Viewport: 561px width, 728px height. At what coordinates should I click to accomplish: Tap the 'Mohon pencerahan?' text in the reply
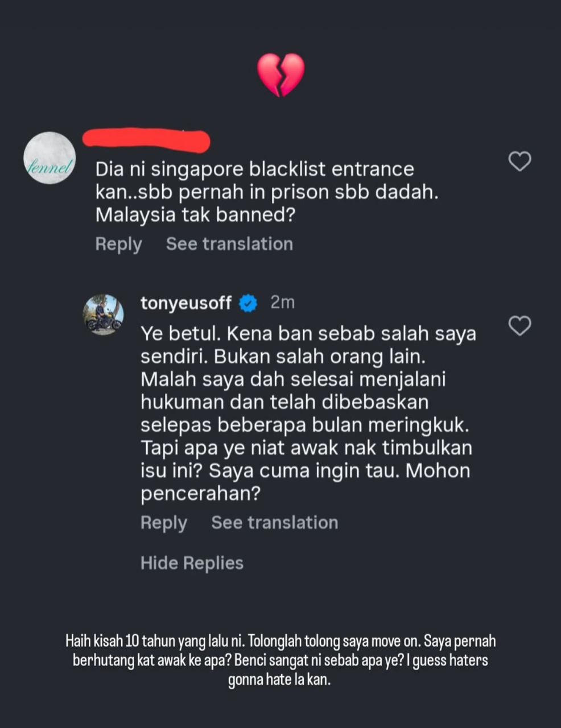click(306, 482)
